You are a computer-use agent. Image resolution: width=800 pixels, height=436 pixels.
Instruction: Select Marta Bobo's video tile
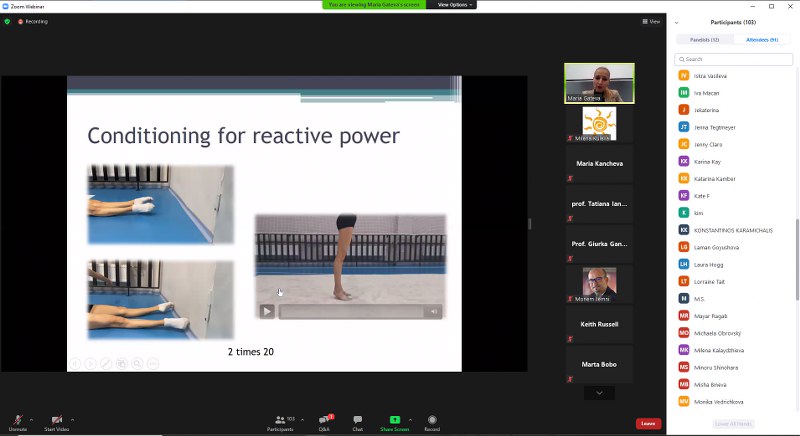(x=599, y=365)
